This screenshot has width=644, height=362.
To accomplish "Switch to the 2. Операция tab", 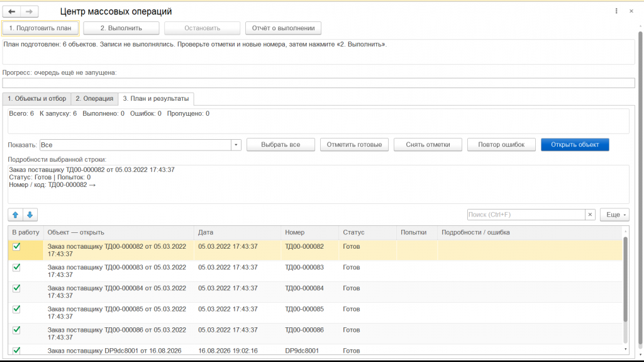I will tap(94, 99).
